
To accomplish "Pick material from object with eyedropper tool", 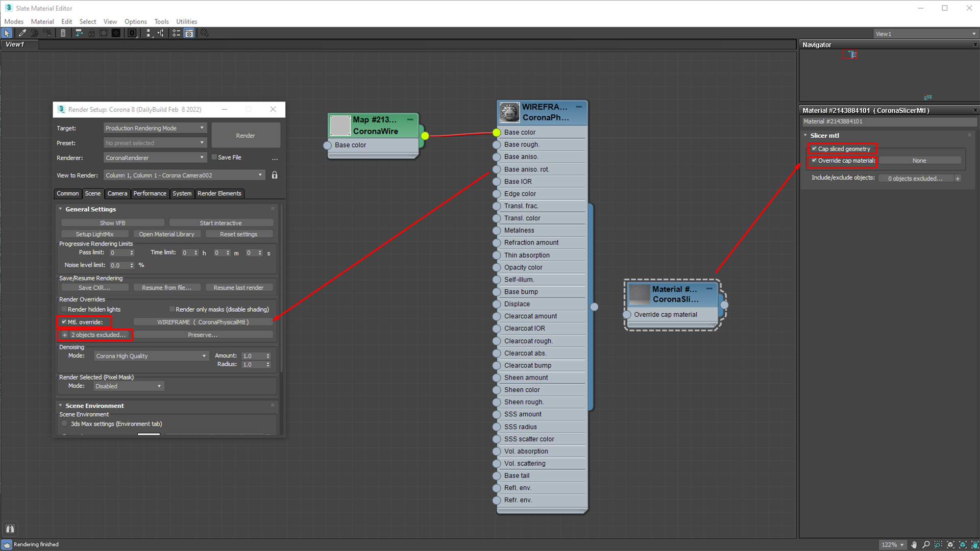I will [x=22, y=33].
